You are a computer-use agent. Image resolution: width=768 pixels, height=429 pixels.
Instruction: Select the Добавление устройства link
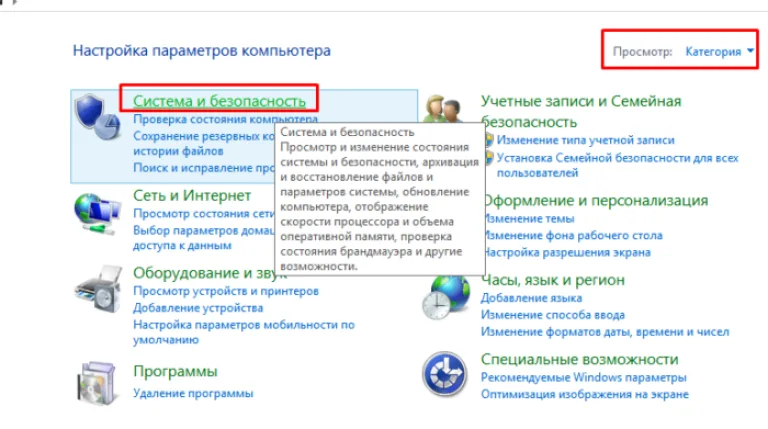198,308
